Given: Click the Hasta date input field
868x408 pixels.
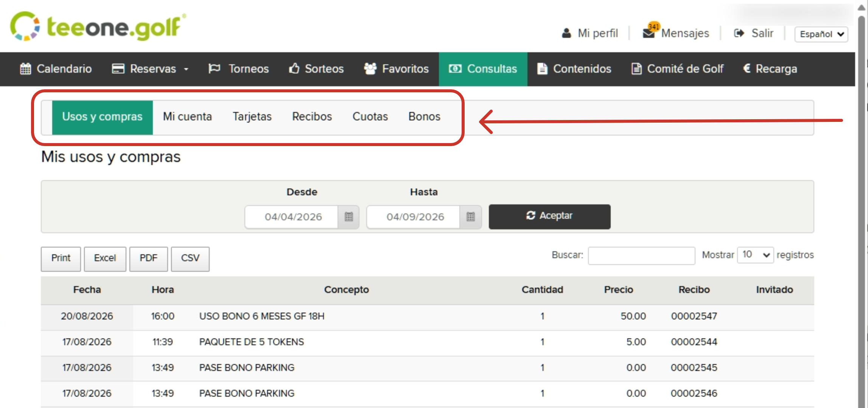Looking at the screenshot, I should tap(414, 217).
